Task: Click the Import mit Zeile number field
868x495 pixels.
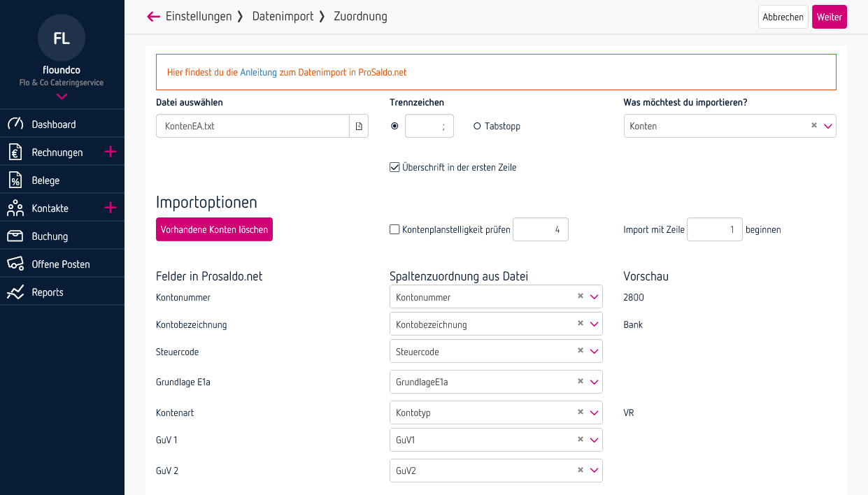Action: [x=714, y=229]
